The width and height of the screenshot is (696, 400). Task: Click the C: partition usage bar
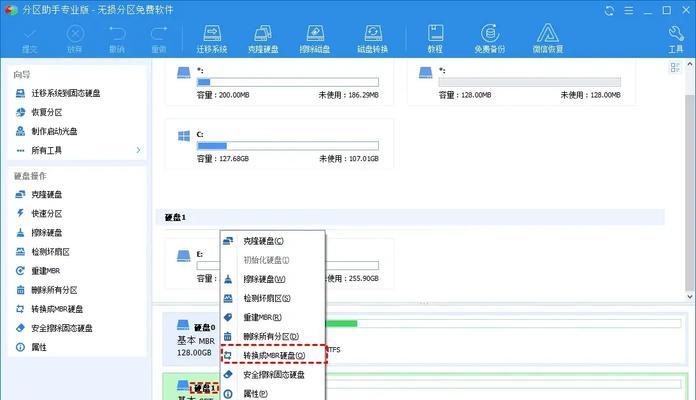tap(288, 146)
